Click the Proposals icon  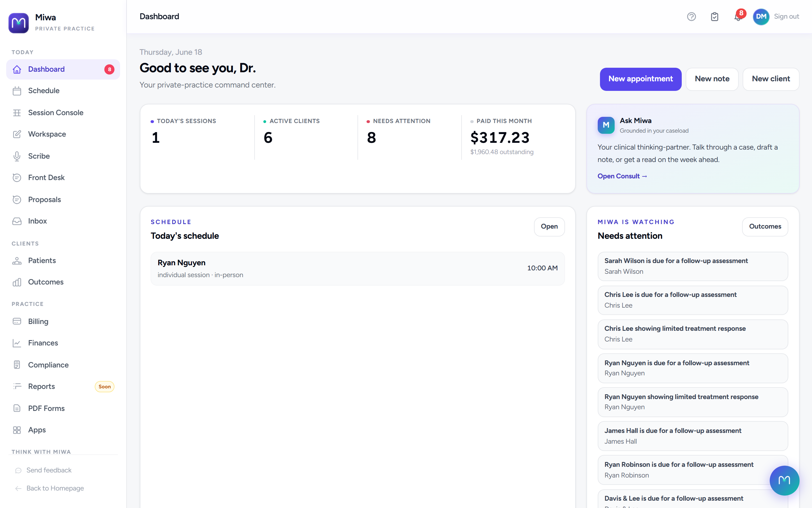17,200
